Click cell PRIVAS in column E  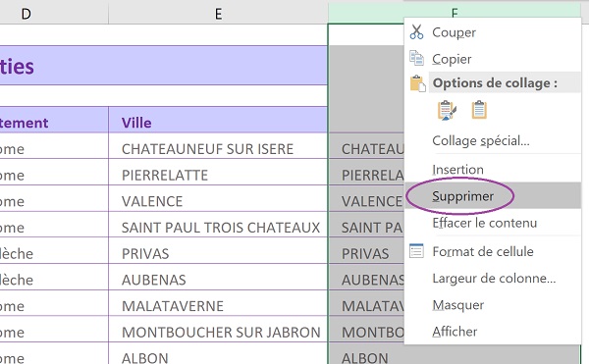pyautogui.click(x=218, y=251)
